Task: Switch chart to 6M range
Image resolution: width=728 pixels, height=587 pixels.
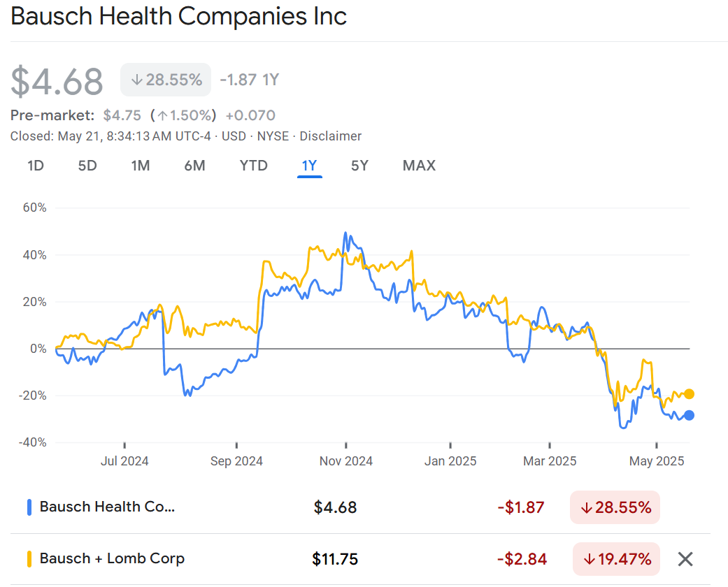Action: [194, 166]
